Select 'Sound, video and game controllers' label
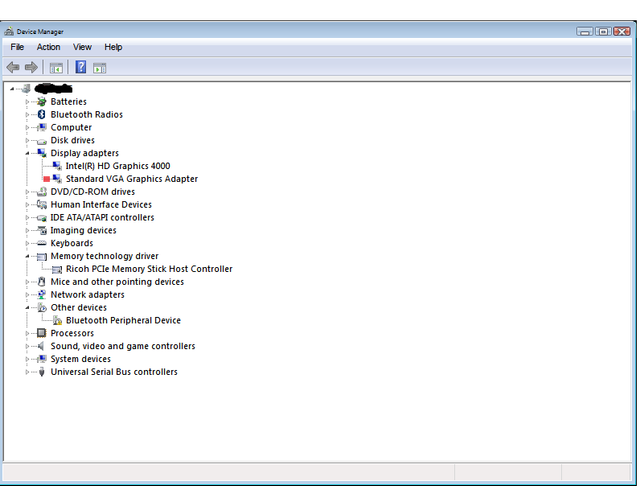640x486 pixels. 123,346
